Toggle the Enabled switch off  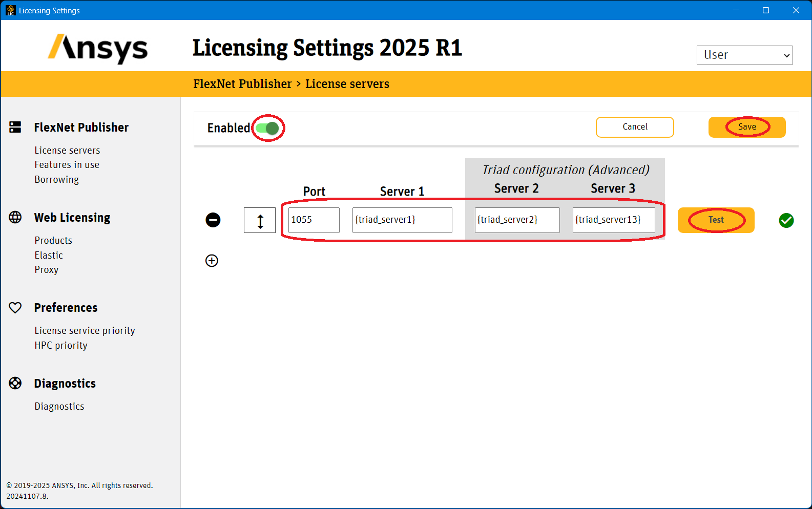tap(267, 128)
